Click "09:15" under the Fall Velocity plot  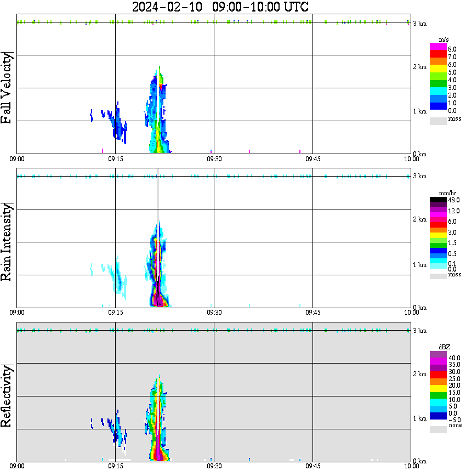115,159
